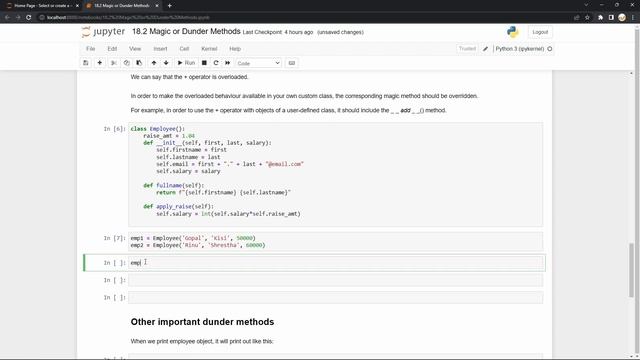The width and height of the screenshot is (640, 360).
Task: Click the last empty cell above the heading
Action: 336,298
